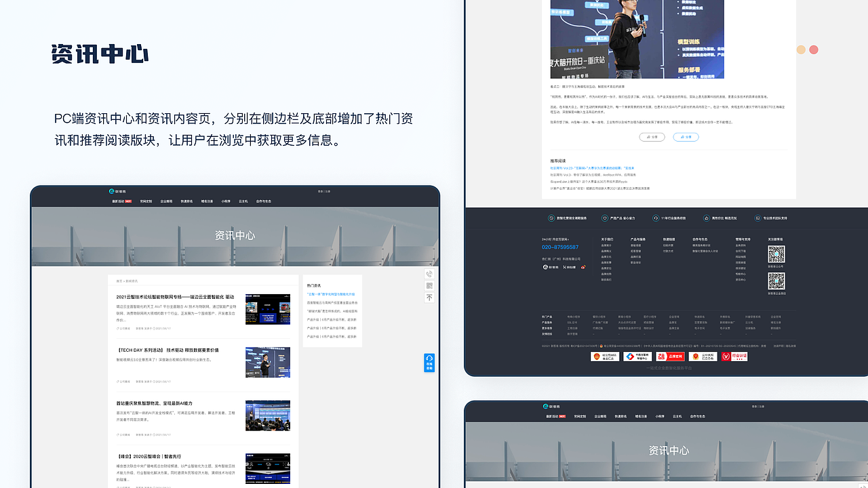The height and width of the screenshot is (488, 868).
Task: Click the upper QR code in the footer
Action: (x=776, y=254)
